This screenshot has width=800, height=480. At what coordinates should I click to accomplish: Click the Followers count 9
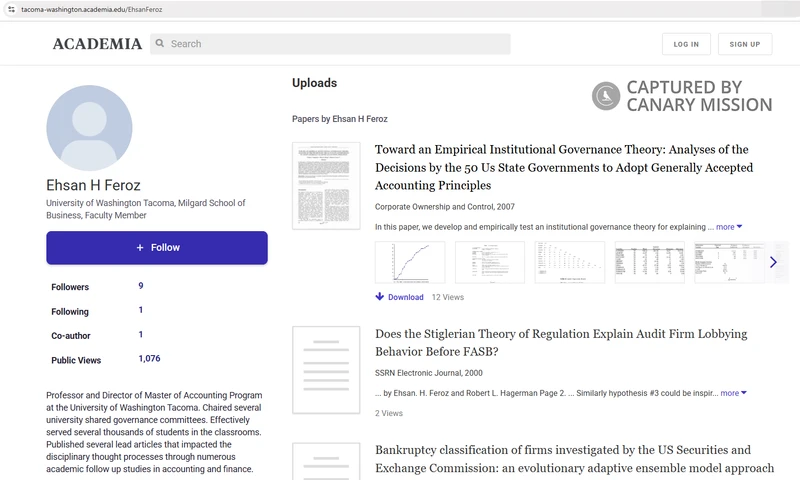[141, 286]
